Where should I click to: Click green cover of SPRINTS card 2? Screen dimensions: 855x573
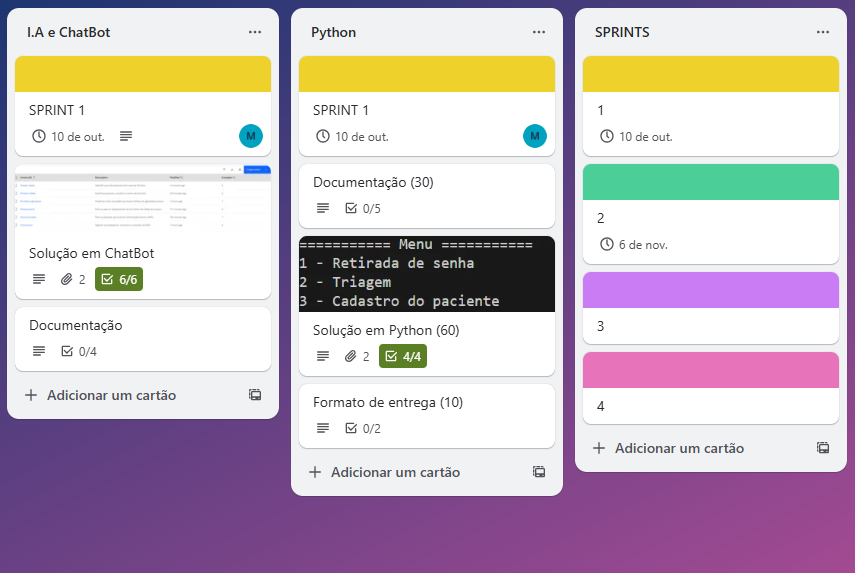pyautogui.click(x=710, y=182)
